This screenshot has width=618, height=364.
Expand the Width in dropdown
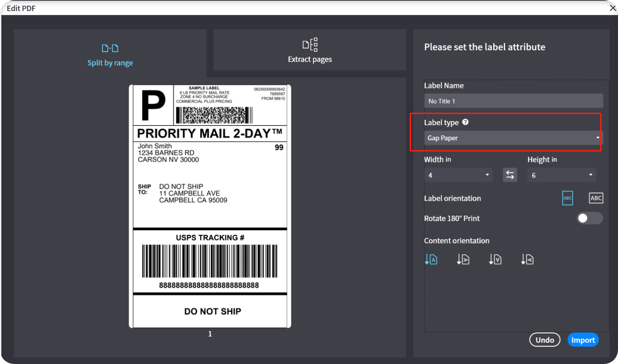(x=459, y=175)
